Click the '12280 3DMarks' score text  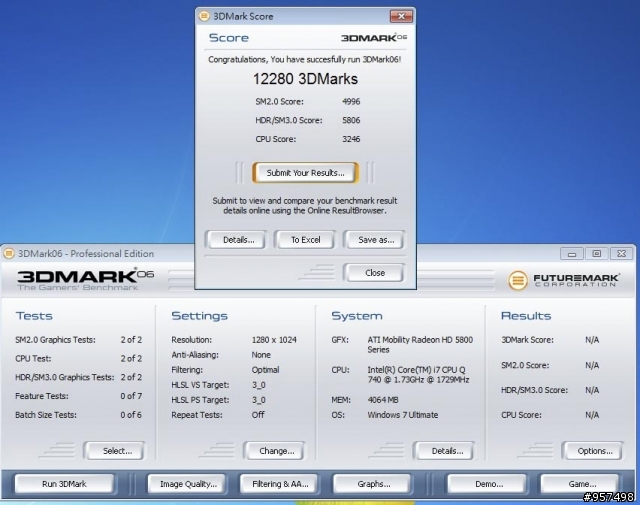[x=305, y=79]
